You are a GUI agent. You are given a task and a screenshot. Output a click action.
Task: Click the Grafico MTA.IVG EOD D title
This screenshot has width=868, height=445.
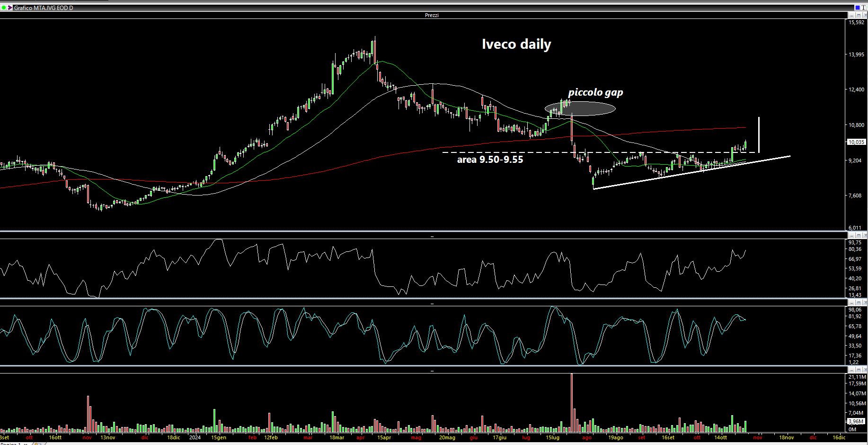[x=44, y=8]
